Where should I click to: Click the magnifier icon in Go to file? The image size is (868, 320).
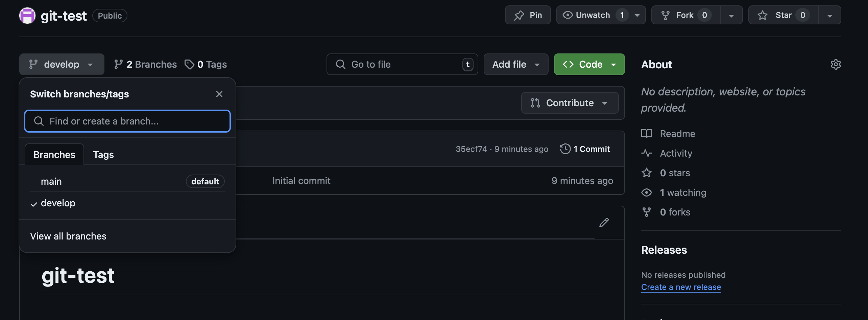(341, 64)
